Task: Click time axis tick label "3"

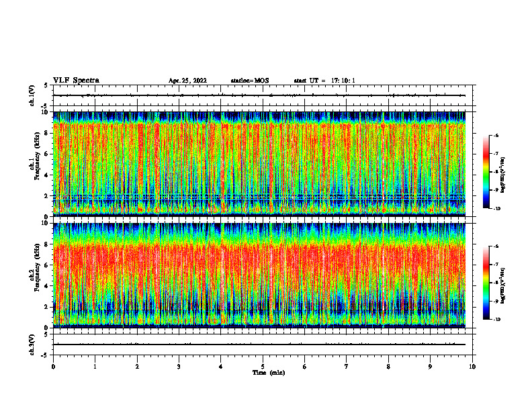Action: [179, 367]
